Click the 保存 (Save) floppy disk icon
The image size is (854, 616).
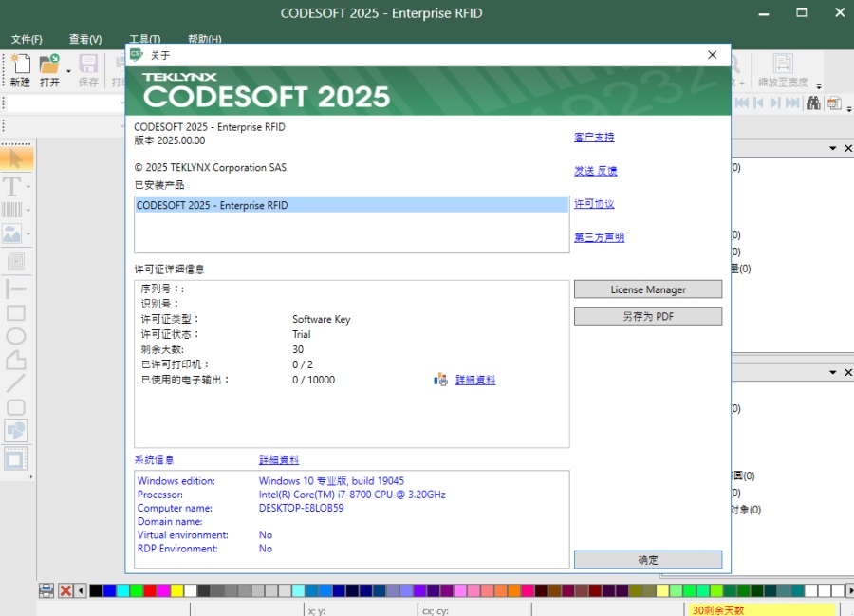tap(88, 65)
